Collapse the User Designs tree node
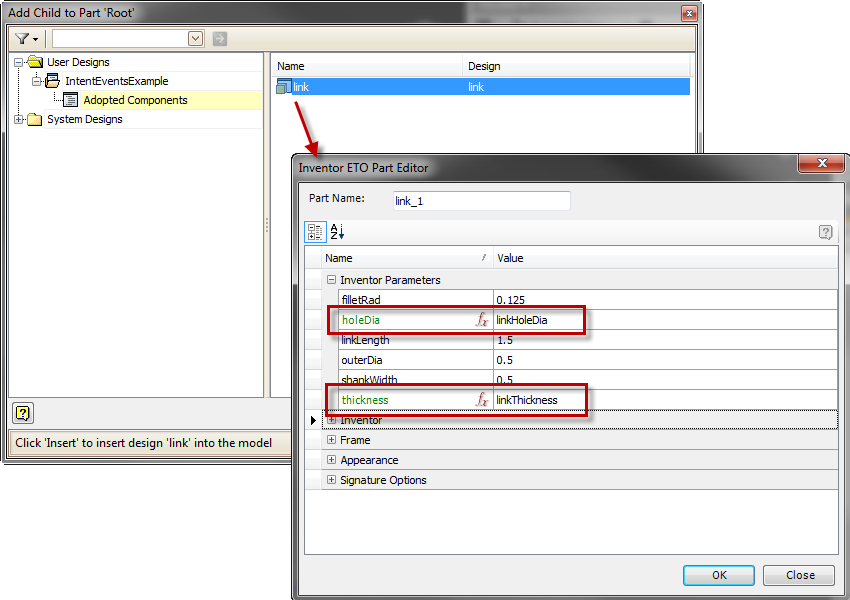The height and width of the screenshot is (600, 850). tap(18, 62)
